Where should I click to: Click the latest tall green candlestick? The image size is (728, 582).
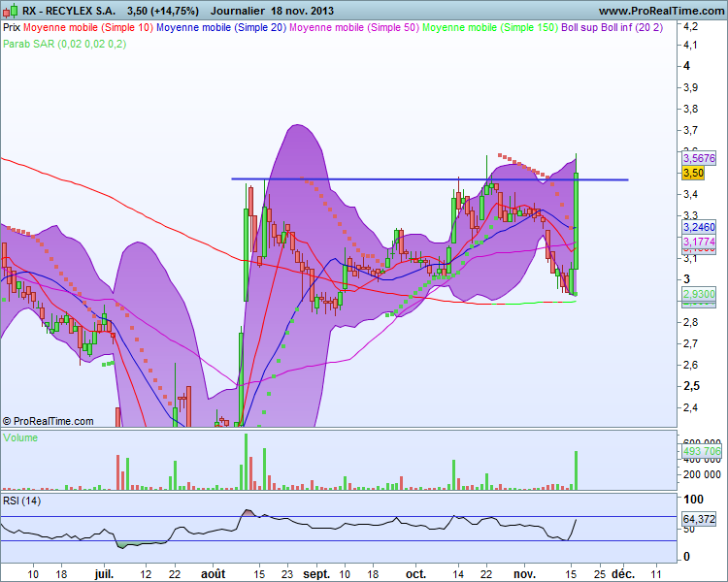[577, 221]
